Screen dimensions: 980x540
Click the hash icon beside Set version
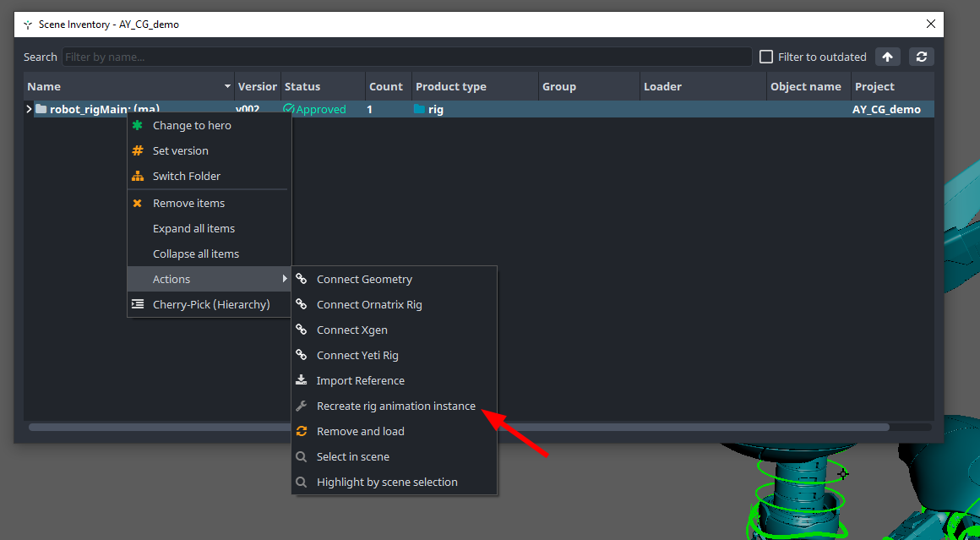click(x=138, y=150)
